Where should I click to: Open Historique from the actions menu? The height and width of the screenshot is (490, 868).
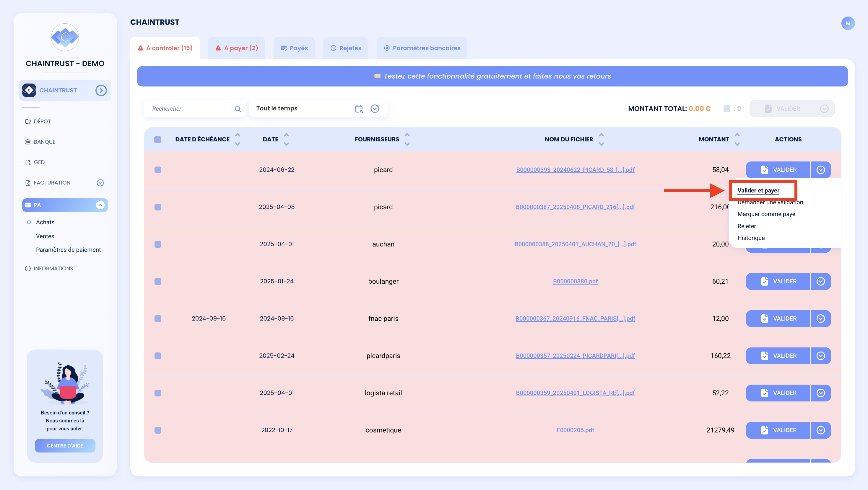[x=751, y=238]
